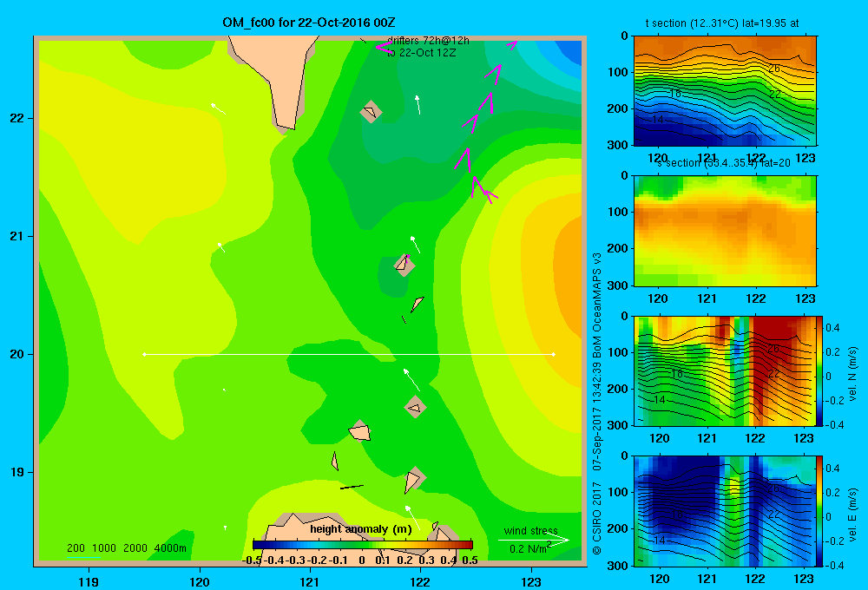Click the white wind arrow near 18.6N 122E

412,517
